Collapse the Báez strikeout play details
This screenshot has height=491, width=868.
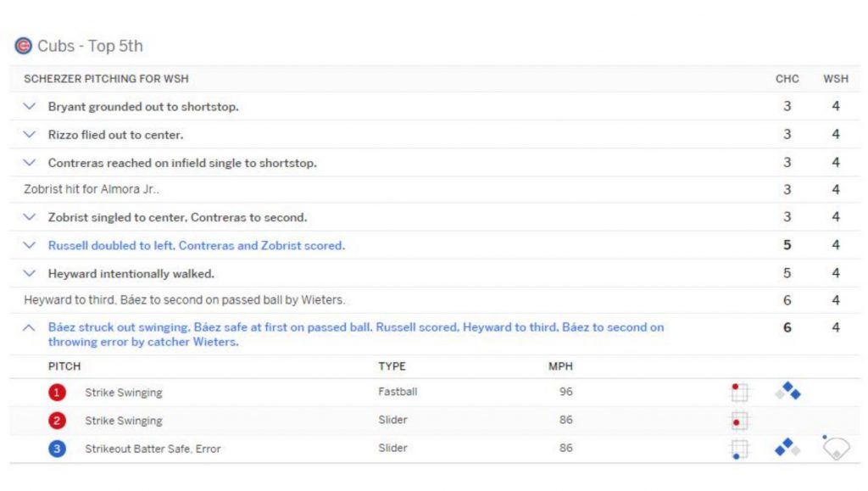(29, 327)
